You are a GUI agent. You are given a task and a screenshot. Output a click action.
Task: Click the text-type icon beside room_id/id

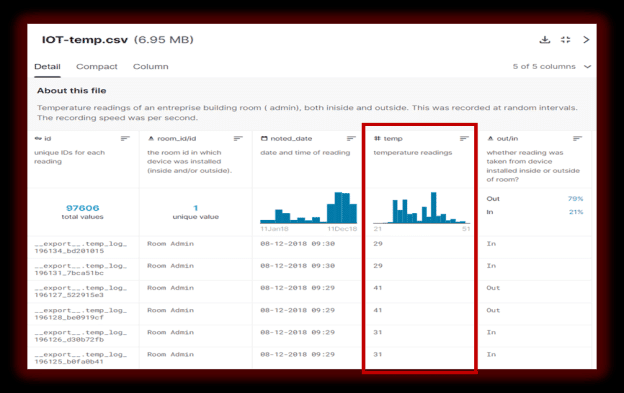(x=151, y=138)
